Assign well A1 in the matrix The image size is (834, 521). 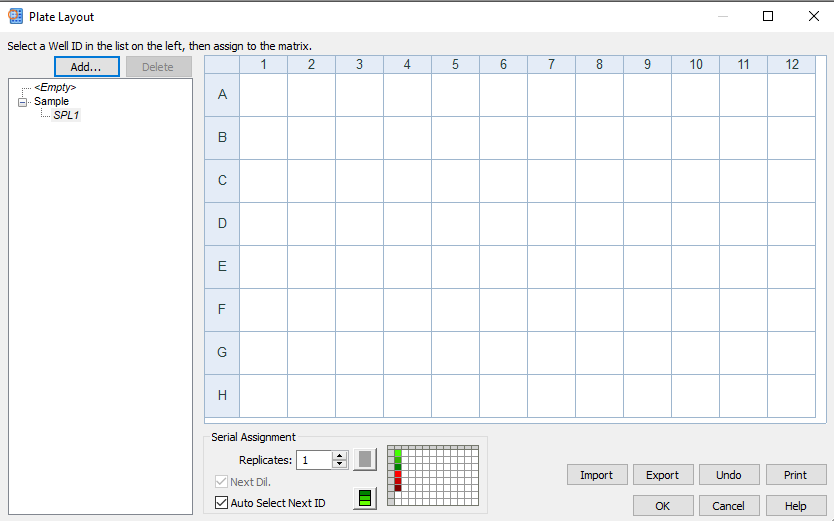(263, 95)
